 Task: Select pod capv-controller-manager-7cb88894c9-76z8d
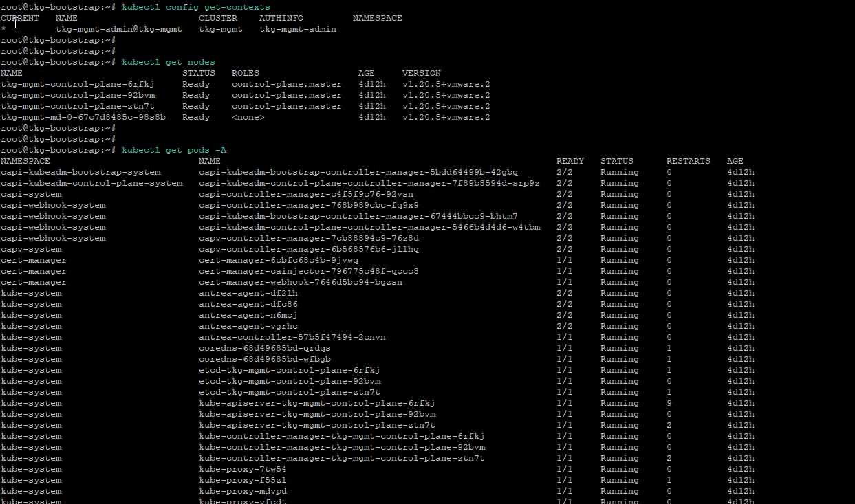pyautogui.click(x=309, y=238)
